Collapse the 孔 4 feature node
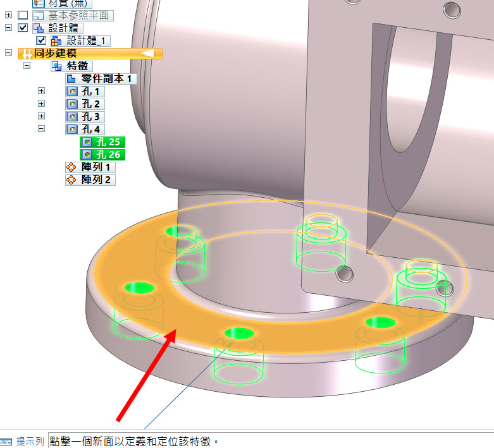 click(41, 129)
